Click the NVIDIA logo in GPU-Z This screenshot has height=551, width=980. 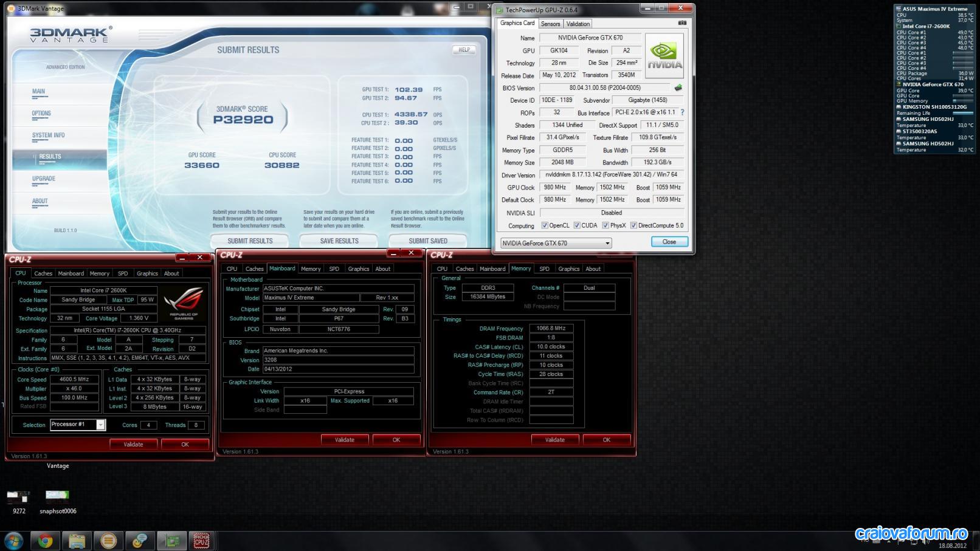point(664,56)
